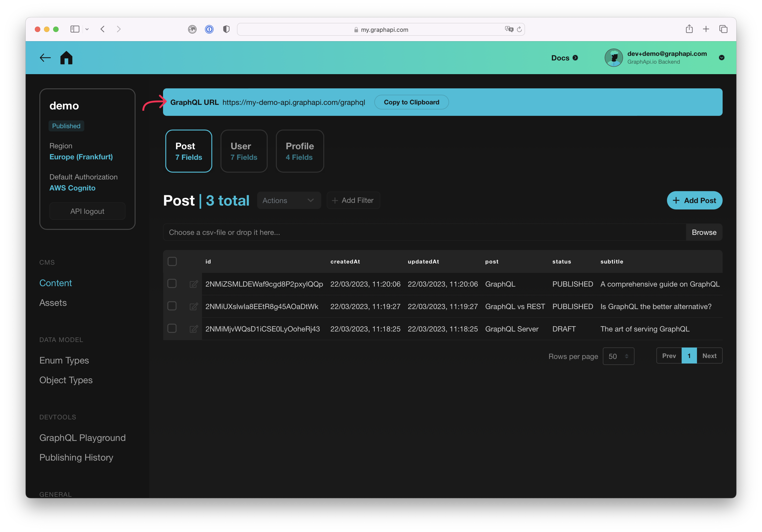Open the sidebar options chevron in Safari
This screenshot has height=532, width=762.
point(87,29)
